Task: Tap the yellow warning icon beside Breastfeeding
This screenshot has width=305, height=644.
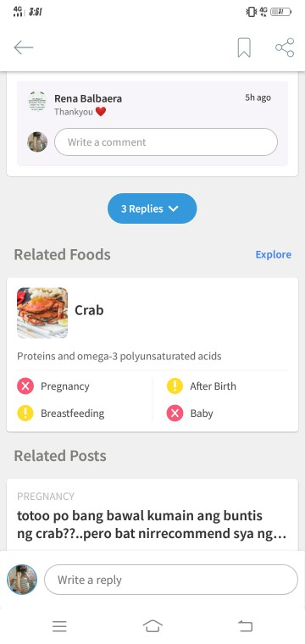Action: [25, 413]
